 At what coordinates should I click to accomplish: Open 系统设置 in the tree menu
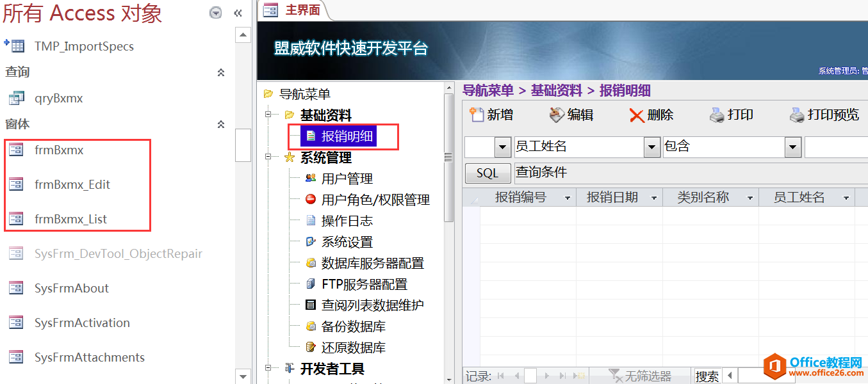point(347,242)
